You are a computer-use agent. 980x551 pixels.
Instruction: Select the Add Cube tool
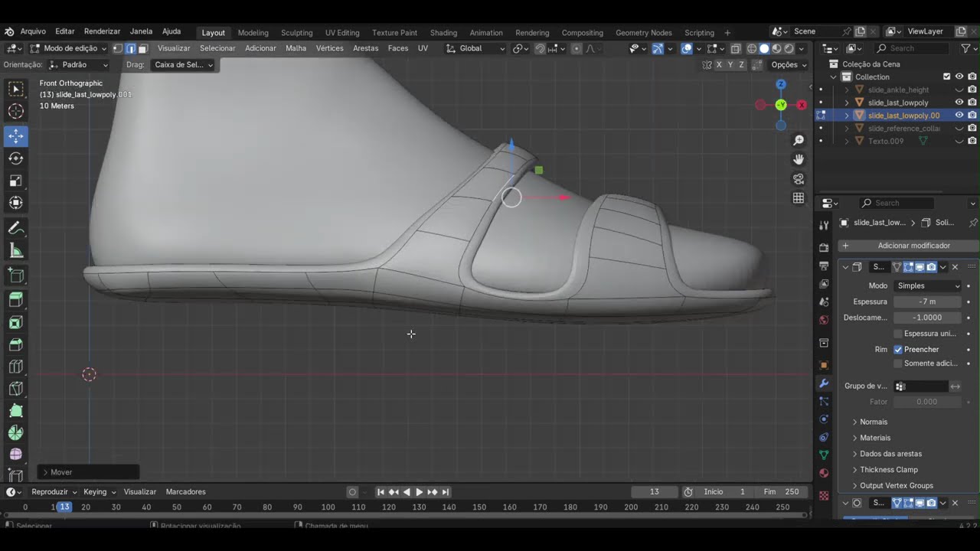point(15,275)
